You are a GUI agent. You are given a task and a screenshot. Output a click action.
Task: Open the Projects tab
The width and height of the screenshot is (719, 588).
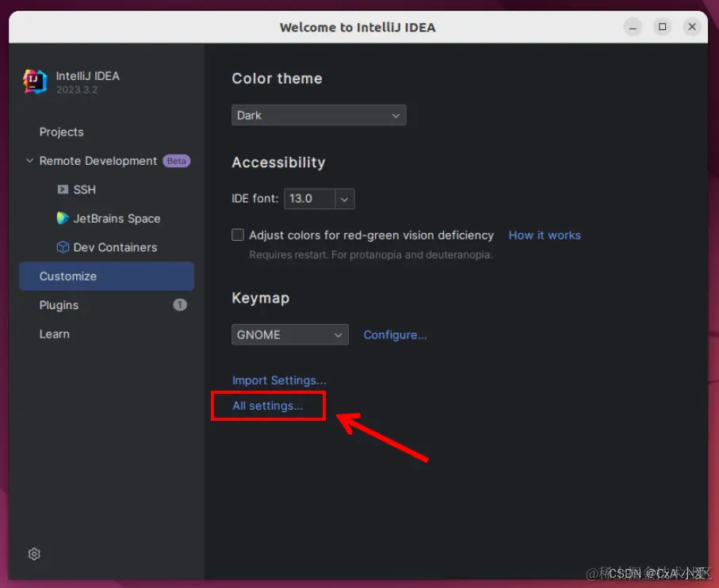[x=62, y=132]
